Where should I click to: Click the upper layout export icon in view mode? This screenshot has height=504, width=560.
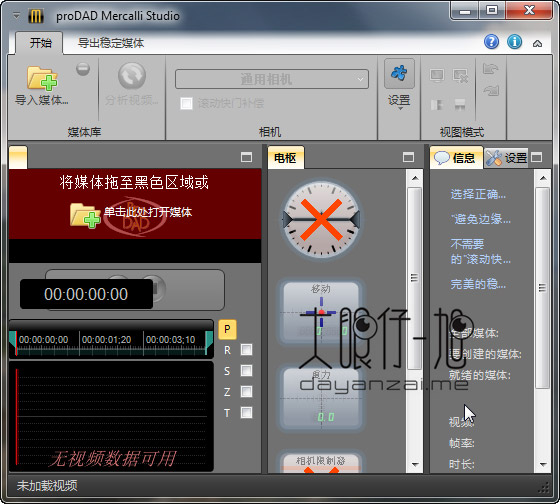[490, 68]
